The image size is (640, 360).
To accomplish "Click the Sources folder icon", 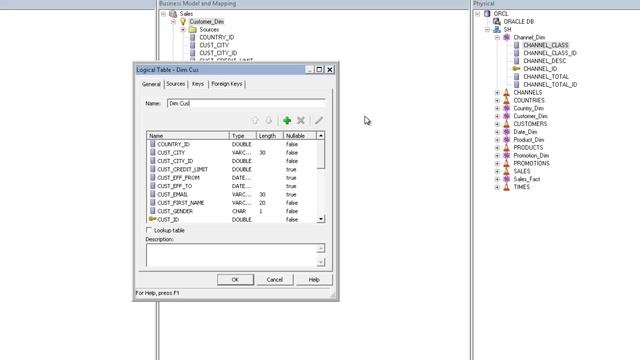I will pyautogui.click(x=193, y=30).
